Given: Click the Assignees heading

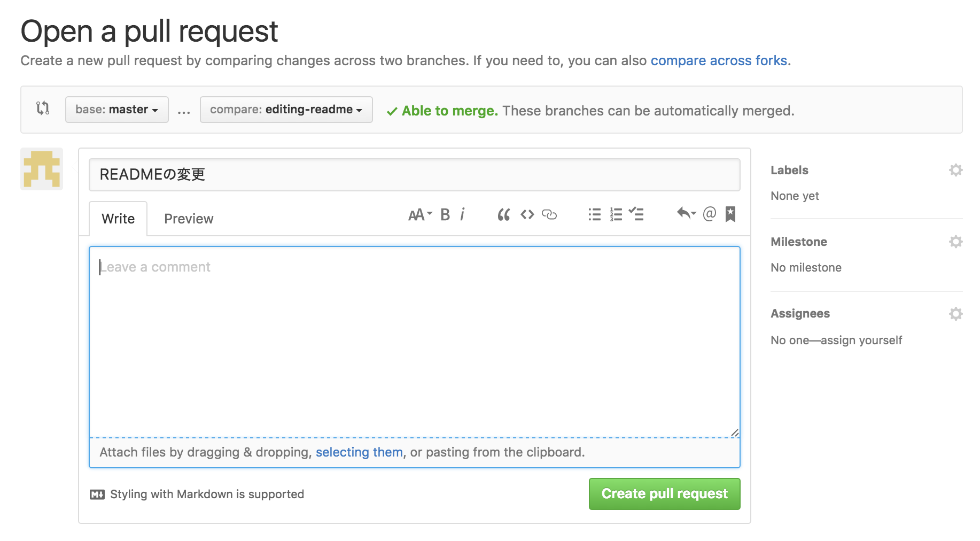Looking at the screenshot, I should pos(800,313).
